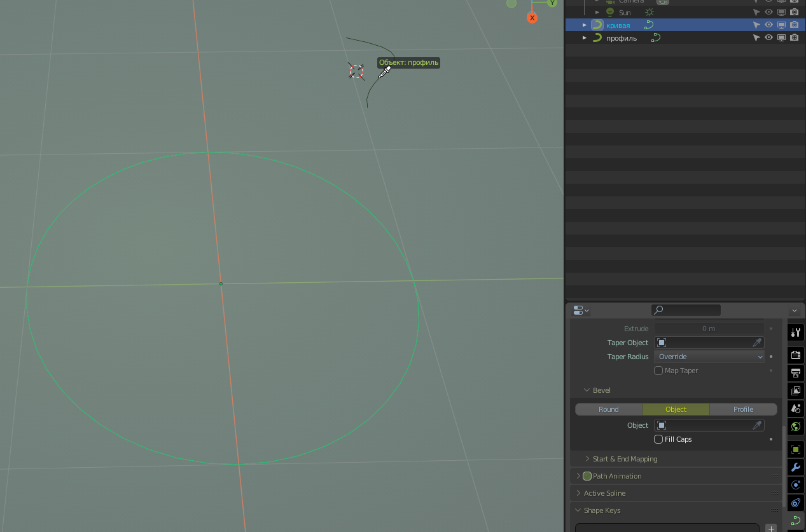The image size is (806, 532).
Task: Open the Tool properties tab
Action: coord(795,332)
